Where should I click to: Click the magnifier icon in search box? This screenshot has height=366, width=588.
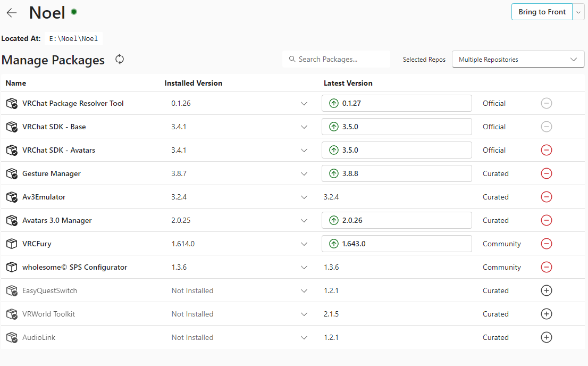point(292,59)
